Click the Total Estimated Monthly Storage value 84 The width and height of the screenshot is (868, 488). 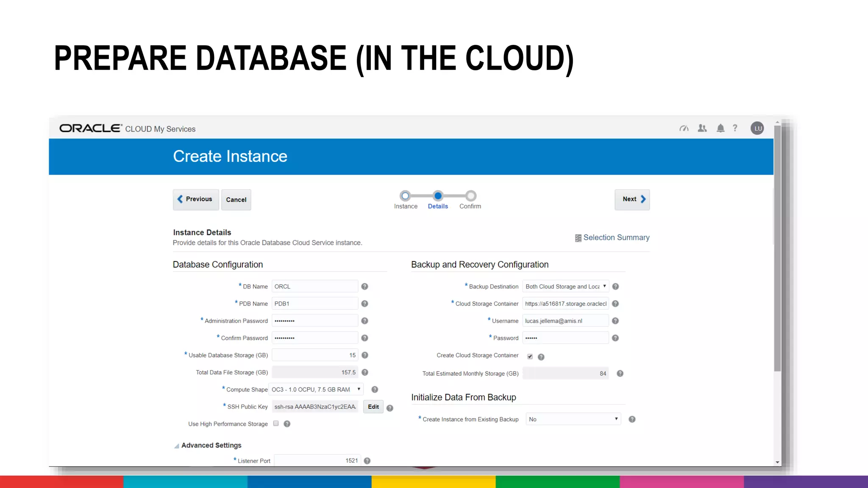(566, 374)
